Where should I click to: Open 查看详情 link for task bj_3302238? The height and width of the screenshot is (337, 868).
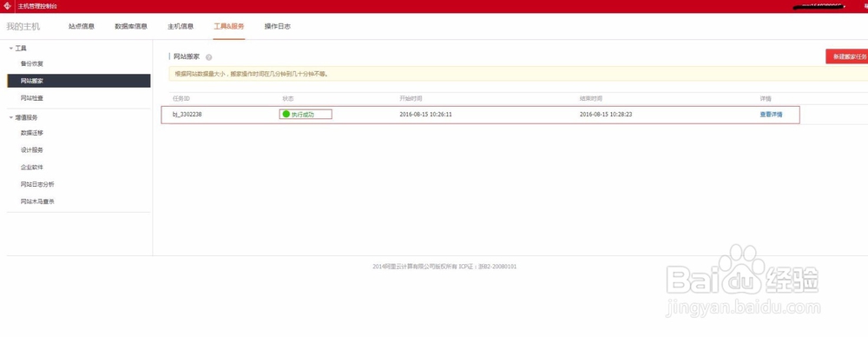click(771, 115)
